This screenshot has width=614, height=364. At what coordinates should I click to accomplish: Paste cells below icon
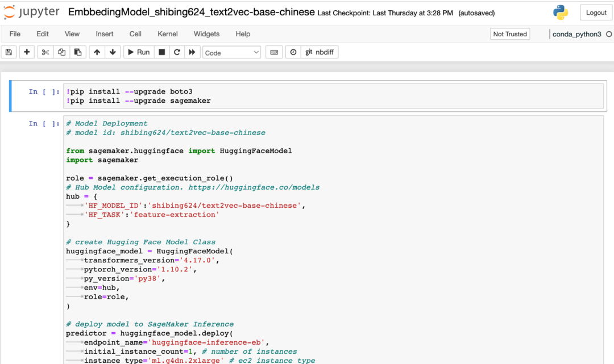[x=77, y=52]
